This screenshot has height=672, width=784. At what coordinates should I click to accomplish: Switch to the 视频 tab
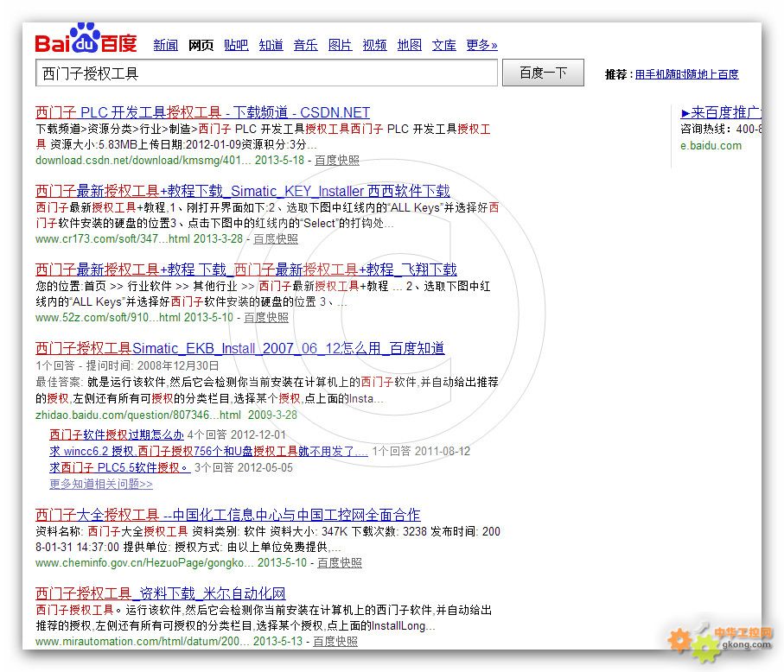[374, 45]
